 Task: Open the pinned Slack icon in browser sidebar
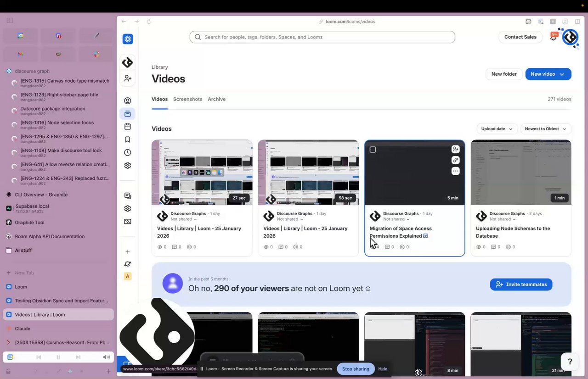point(96,54)
